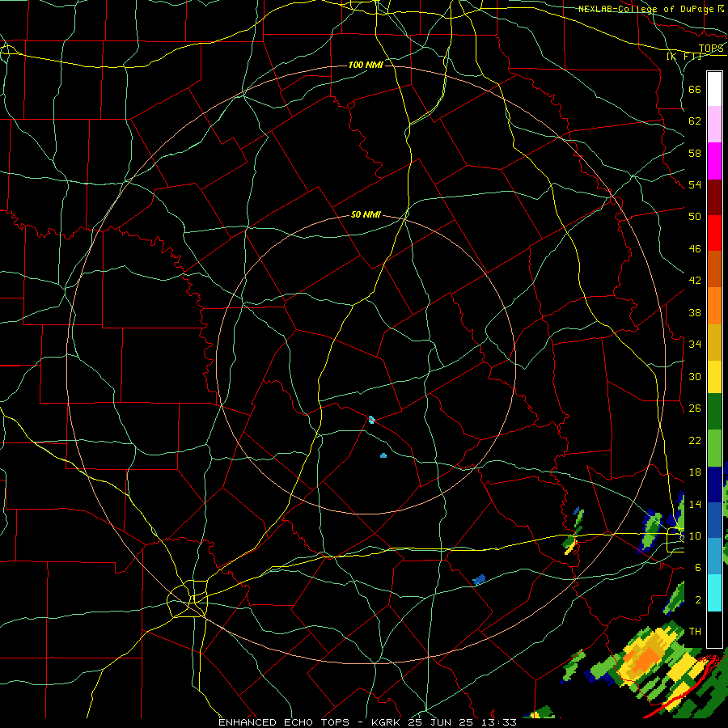Click the legend value "10"
Image resolution: width=728 pixels, height=728 pixels.
click(x=695, y=535)
